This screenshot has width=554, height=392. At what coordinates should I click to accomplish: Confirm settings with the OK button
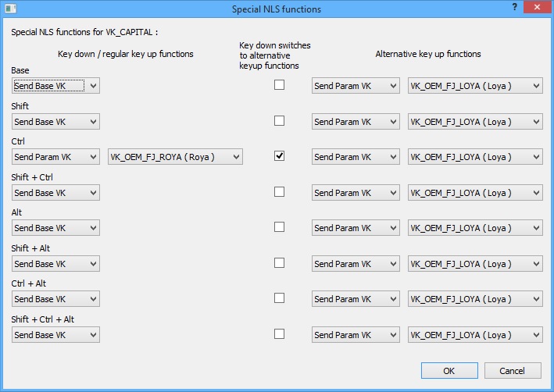[x=449, y=371]
